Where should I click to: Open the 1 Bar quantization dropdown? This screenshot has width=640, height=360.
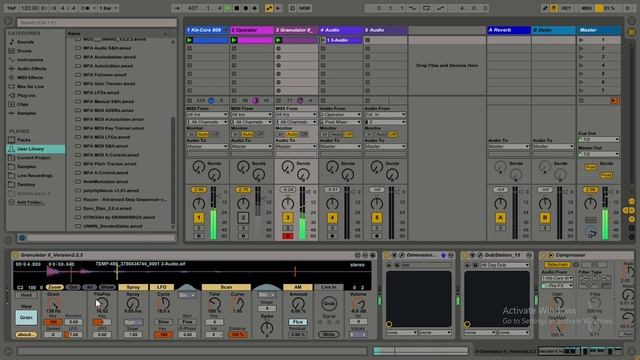tap(108, 8)
